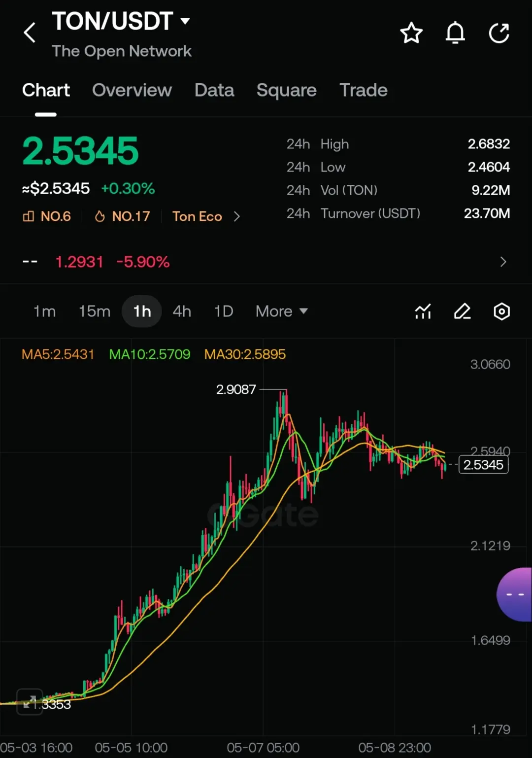Tap the 05-05 10:00 time axis label

pos(131,748)
